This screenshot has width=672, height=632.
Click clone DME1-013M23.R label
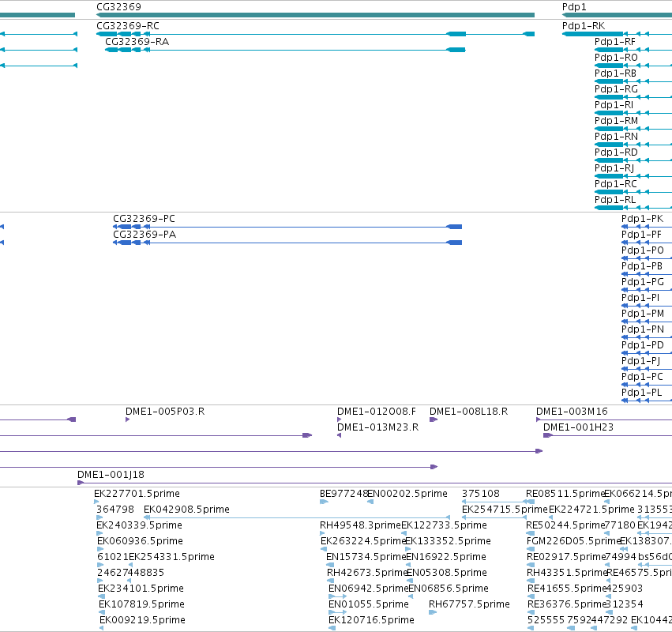click(377, 427)
